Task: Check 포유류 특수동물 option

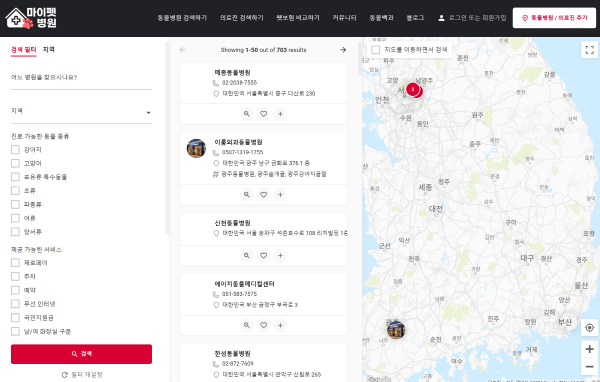Action: click(x=15, y=177)
